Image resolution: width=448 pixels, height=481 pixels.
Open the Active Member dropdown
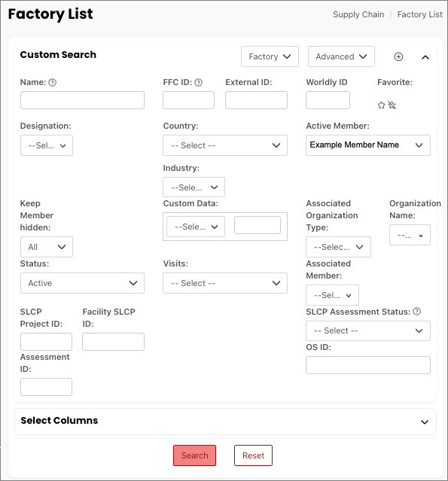[x=368, y=145]
